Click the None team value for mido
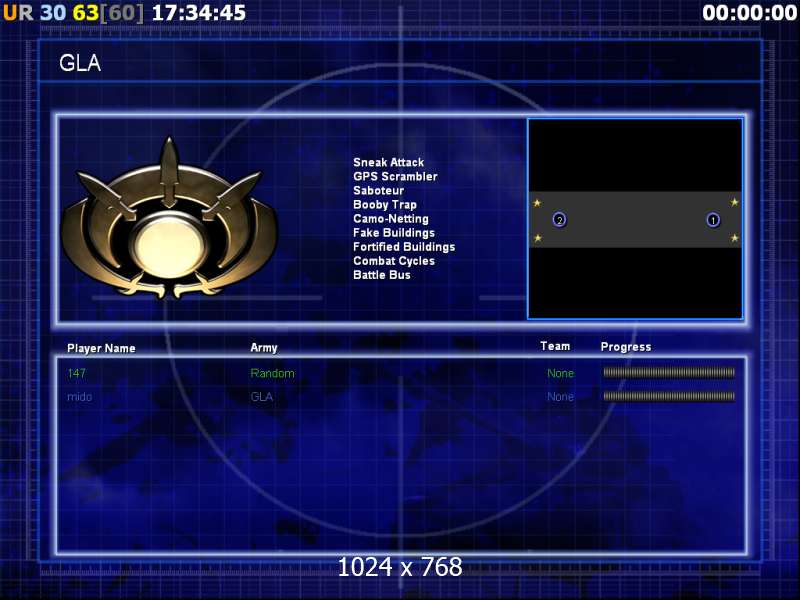Viewport: 800px width, 600px height. coord(560,396)
